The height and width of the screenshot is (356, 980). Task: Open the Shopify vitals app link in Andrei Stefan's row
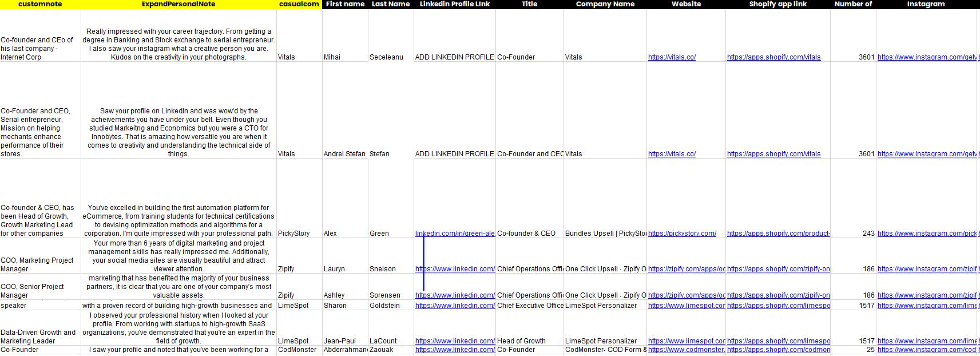(773, 154)
